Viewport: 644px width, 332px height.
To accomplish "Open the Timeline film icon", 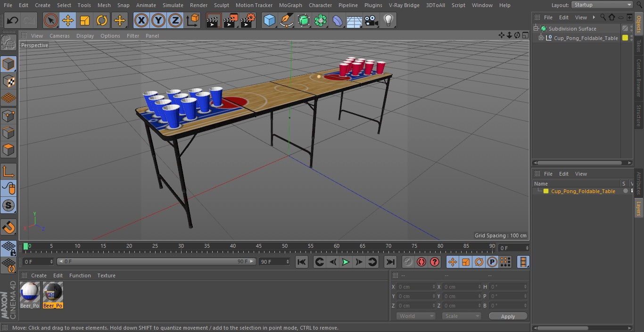I will pyautogui.click(x=523, y=262).
